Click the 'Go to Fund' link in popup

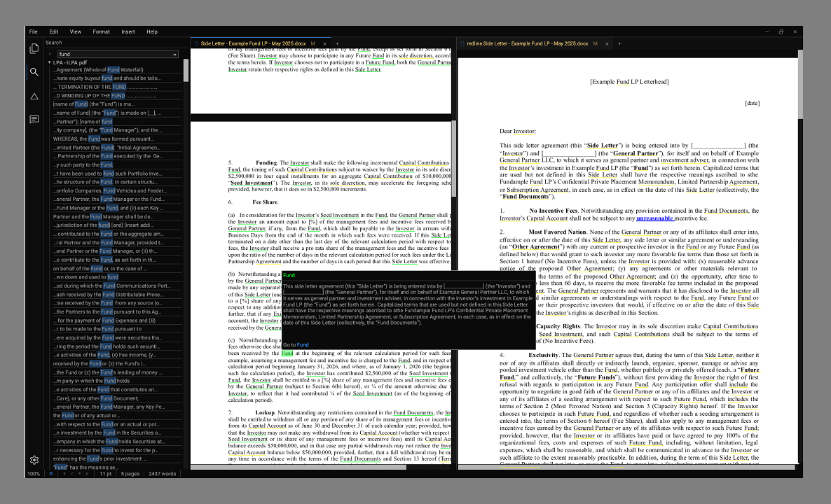coord(295,344)
